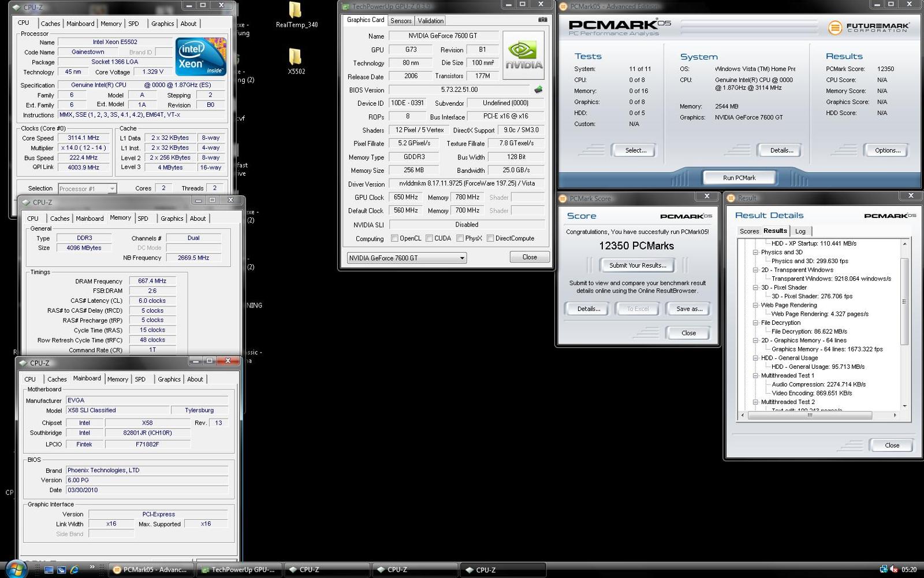Screen dimensions: 924x578
Task: Click title icon of CPU-Z Memory window
Action: tap(26, 202)
